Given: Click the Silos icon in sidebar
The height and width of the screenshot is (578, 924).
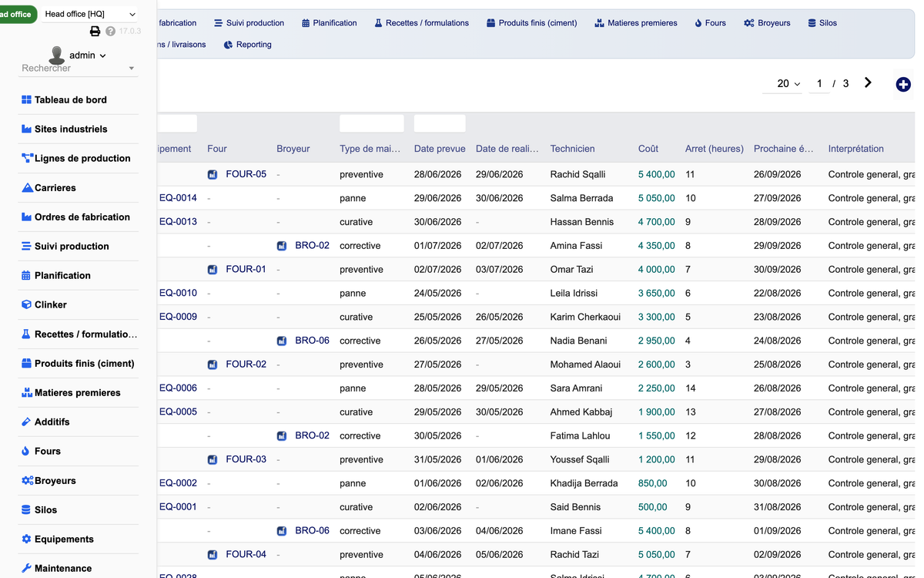Looking at the screenshot, I should click(x=26, y=510).
